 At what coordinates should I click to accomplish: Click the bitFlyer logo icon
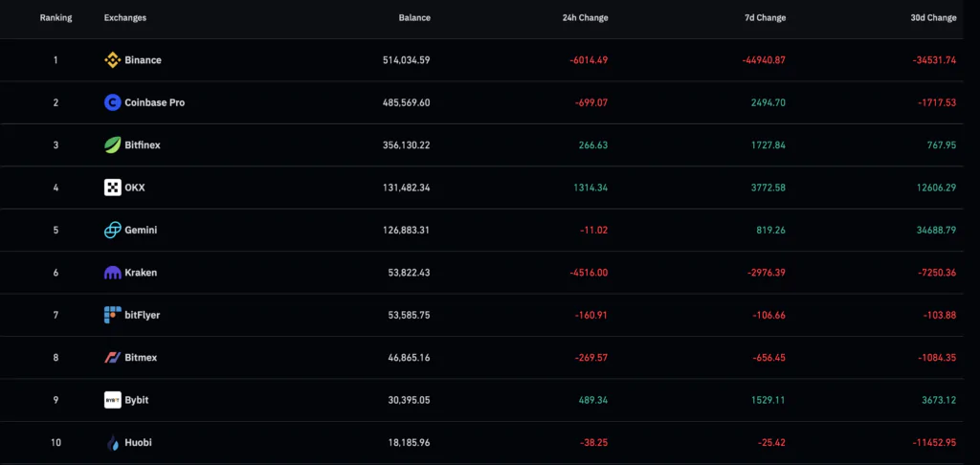(x=113, y=315)
